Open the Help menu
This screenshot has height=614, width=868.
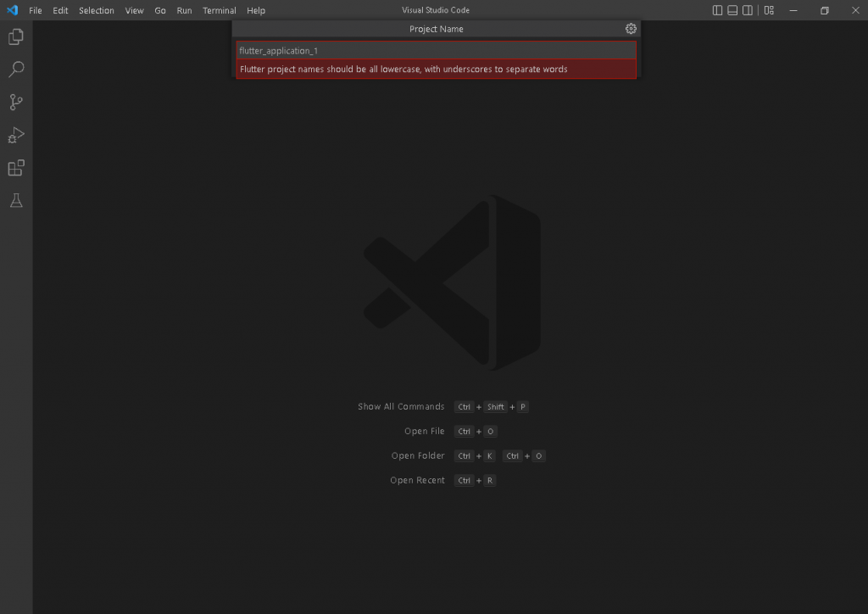[x=256, y=10]
